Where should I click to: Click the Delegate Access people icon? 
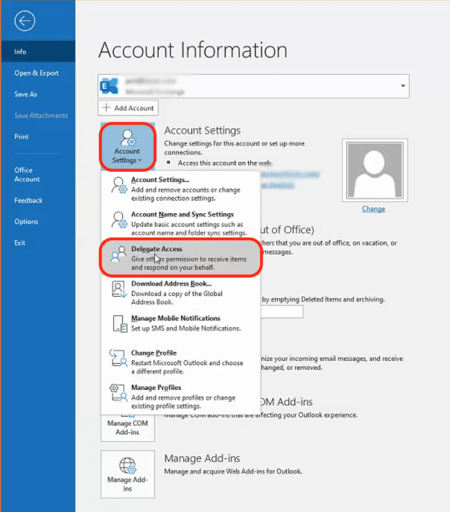pyautogui.click(x=118, y=254)
